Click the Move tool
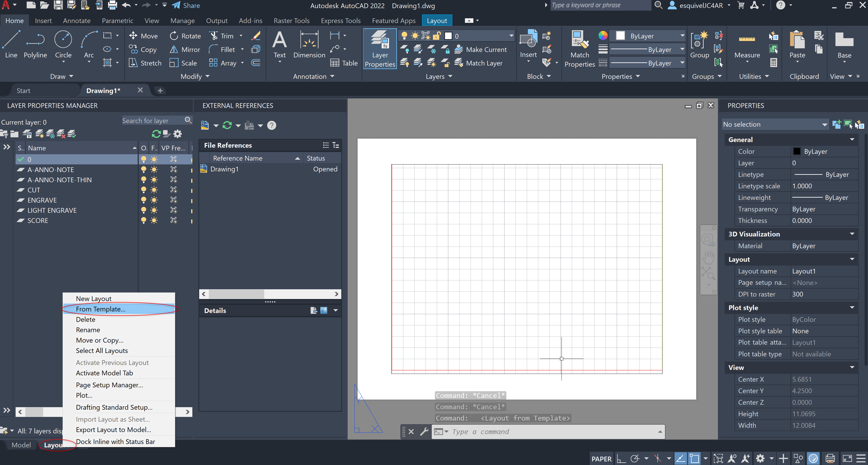Viewport: 868px width, 465px height. click(143, 36)
